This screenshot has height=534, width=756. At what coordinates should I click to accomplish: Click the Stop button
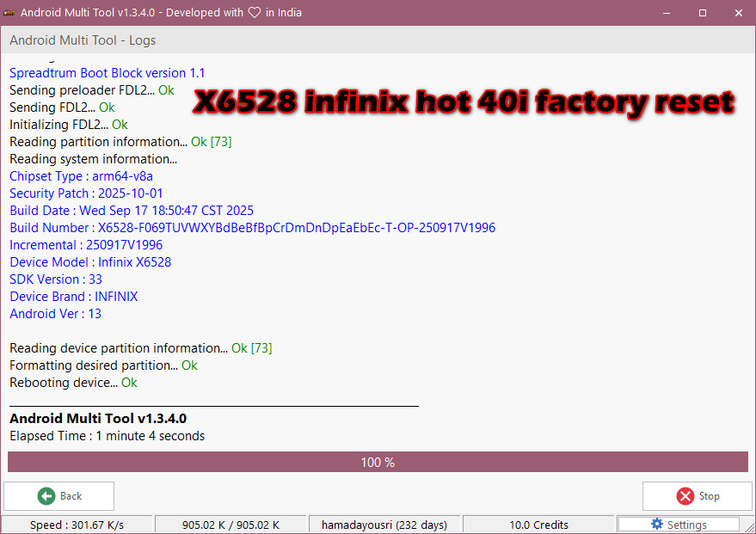[698, 496]
